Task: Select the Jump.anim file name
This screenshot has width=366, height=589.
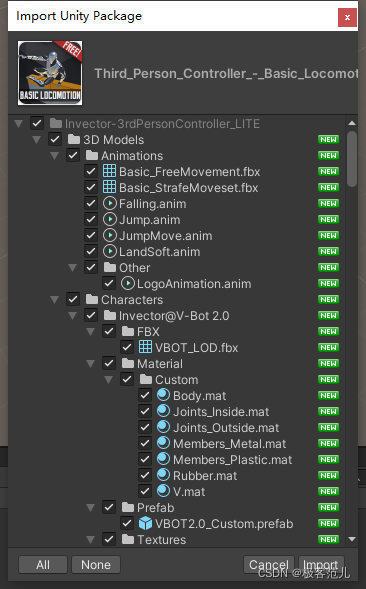Action: [x=150, y=220]
